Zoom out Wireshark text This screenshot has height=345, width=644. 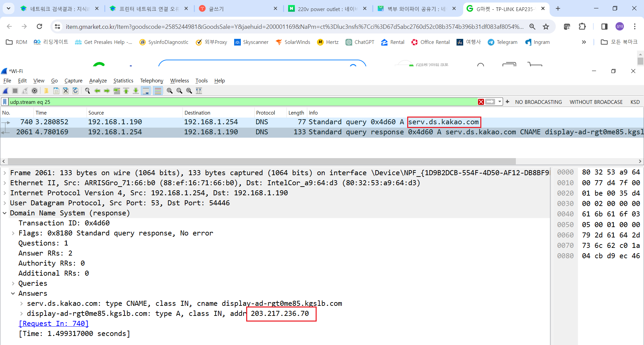(x=179, y=91)
